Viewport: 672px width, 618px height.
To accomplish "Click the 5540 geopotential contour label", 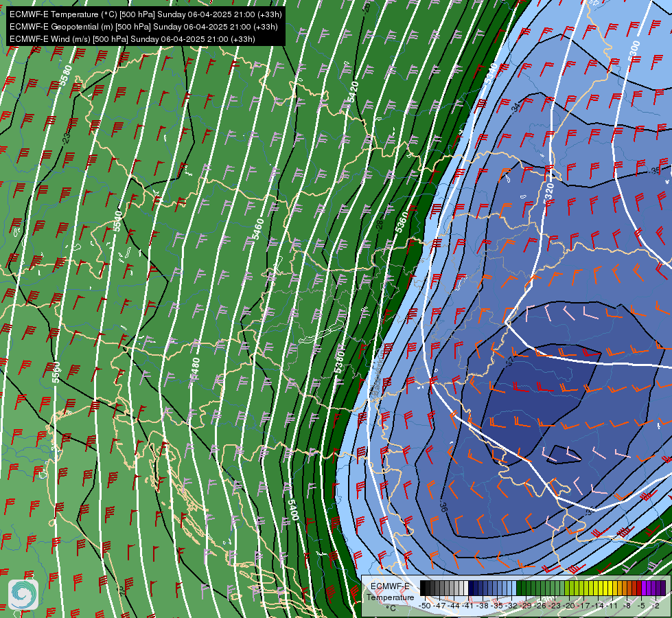I will 117,221.
